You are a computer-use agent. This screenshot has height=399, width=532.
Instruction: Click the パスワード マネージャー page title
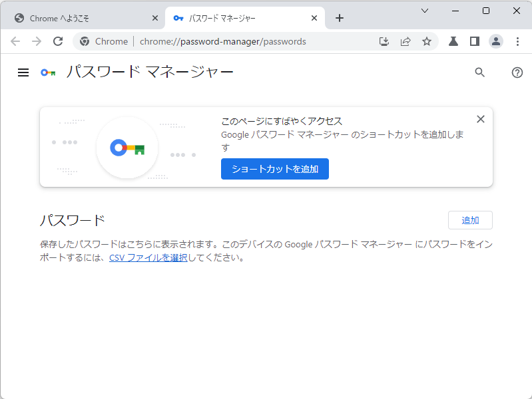click(x=150, y=72)
